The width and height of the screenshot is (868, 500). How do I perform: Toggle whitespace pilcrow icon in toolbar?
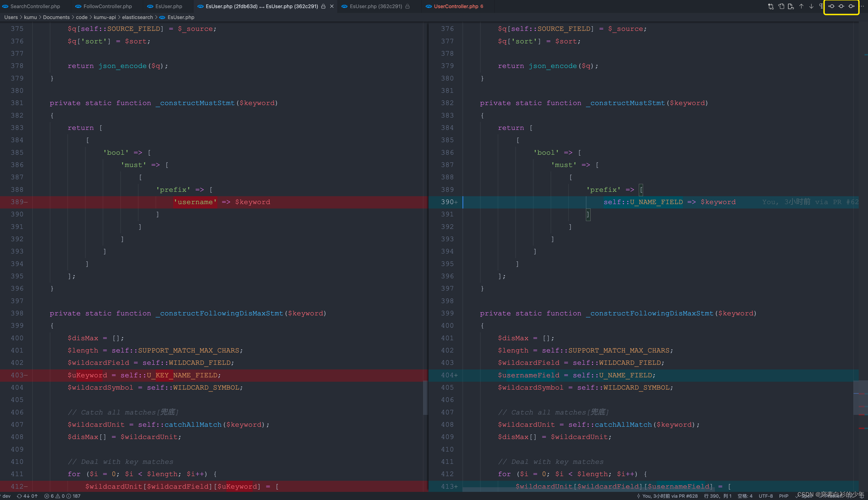[821, 6]
